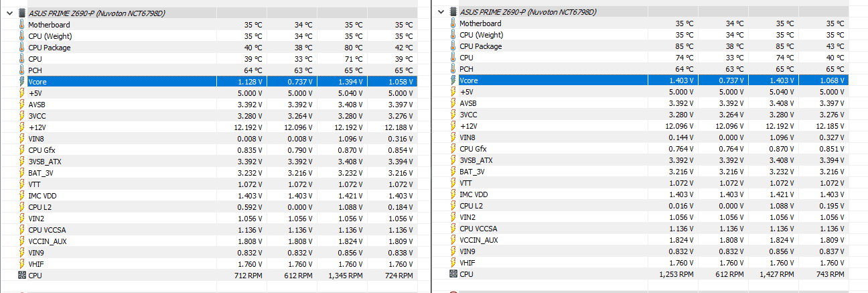Viewport: 868px width, 293px height.
Task: Click the BAT_3V lightning icon in right panel
Action: pos(453,172)
